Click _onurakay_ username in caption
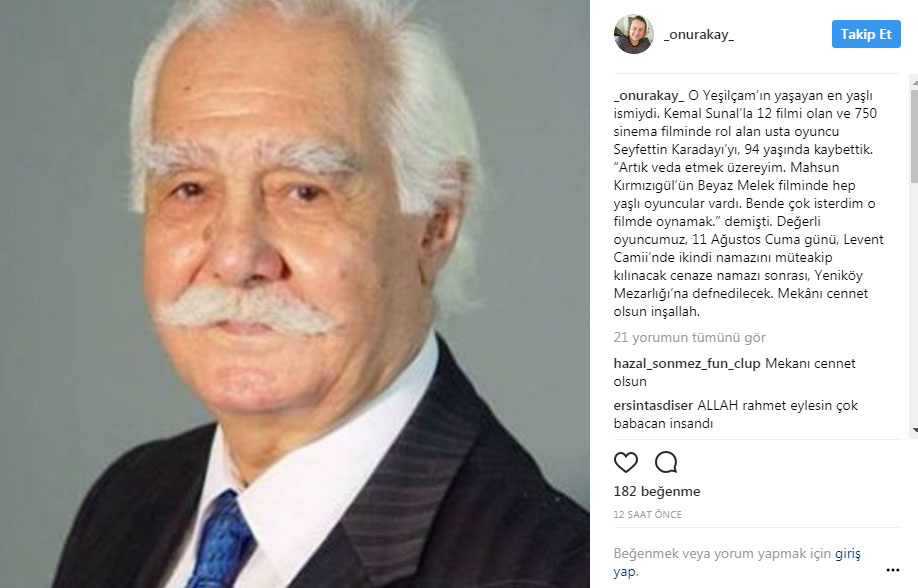This screenshot has height=588, width=918. point(648,95)
